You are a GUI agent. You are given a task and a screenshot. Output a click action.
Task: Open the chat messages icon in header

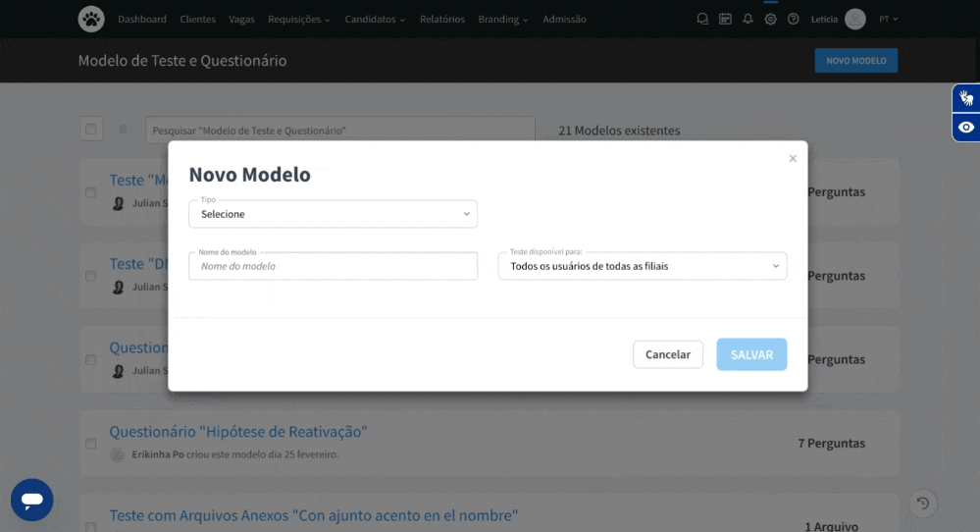702,20
